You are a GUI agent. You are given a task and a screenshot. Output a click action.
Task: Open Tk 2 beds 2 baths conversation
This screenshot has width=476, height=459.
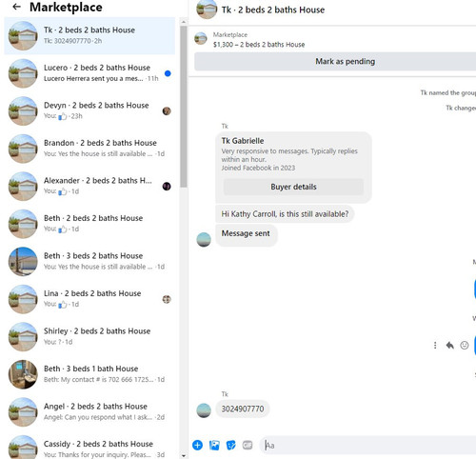coord(89,36)
